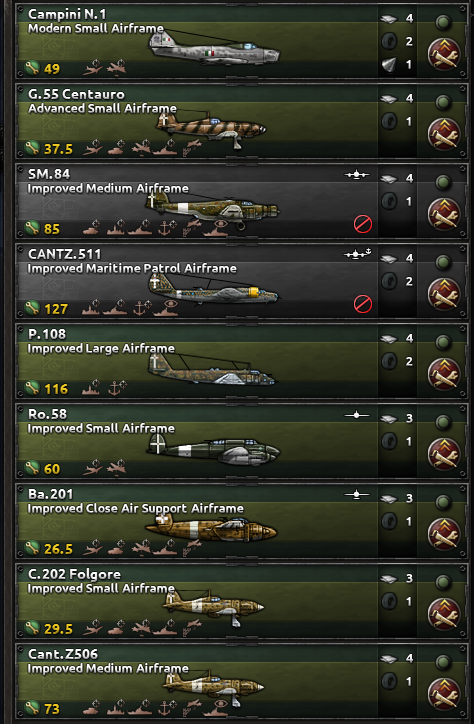Click the G.55 Centauro aircraft thumbnail
Viewport: 474px width, 724px height.
tap(211, 128)
